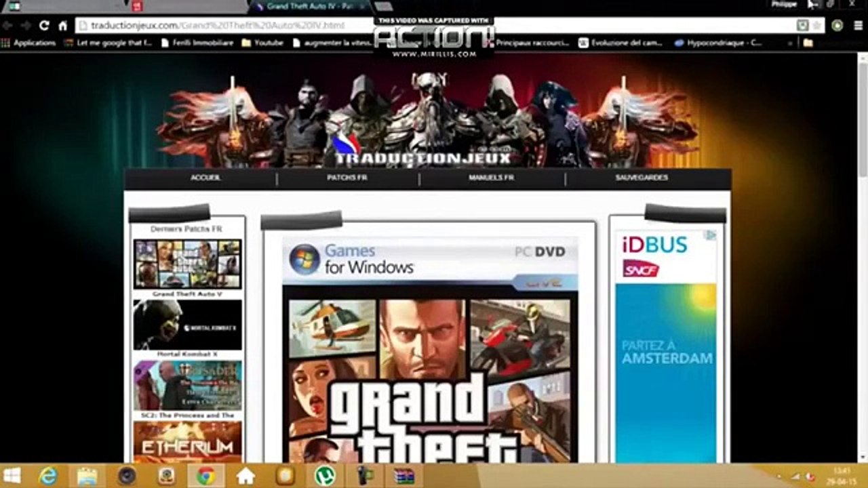Open the PATCHS FR menu item

tap(347, 178)
